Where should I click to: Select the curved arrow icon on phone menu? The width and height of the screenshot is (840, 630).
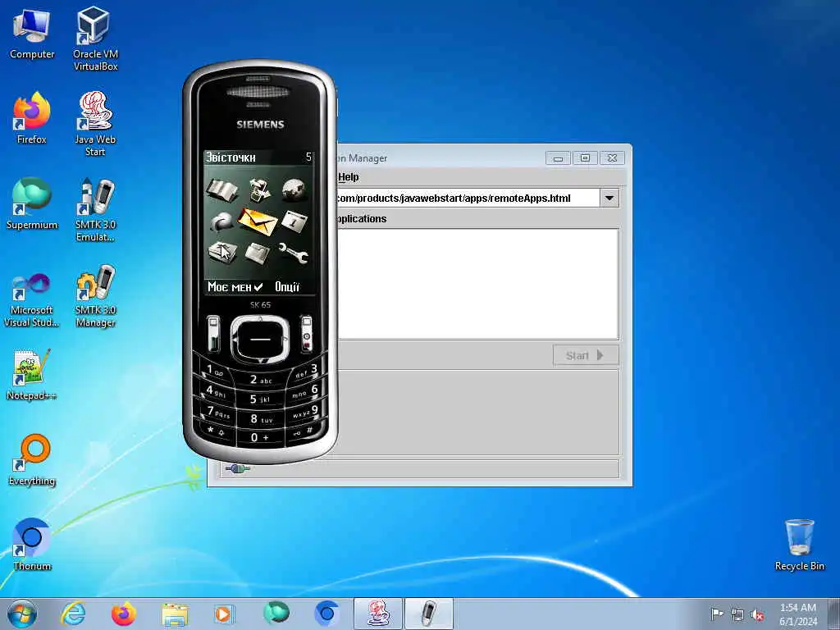click(221, 221)
